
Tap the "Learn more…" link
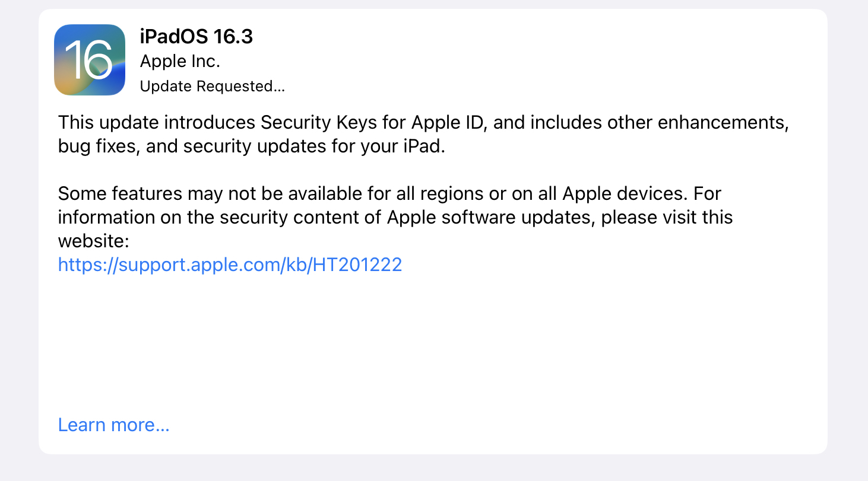coord(113,425)
